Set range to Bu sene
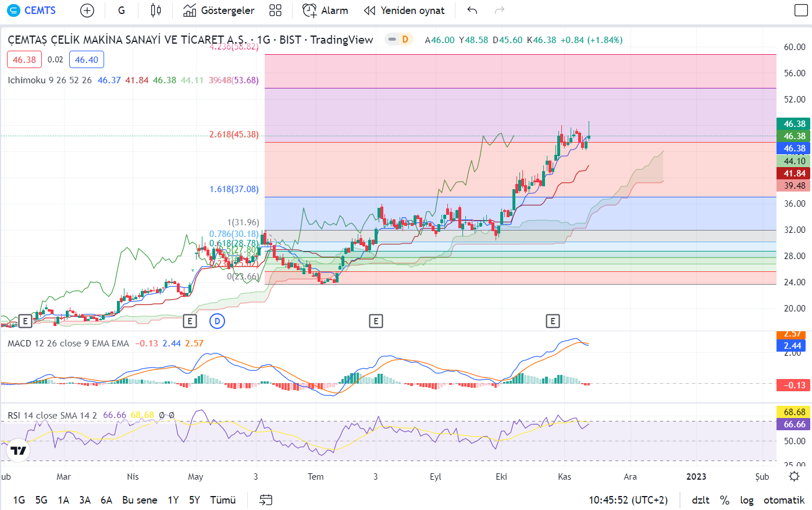This screenshot has width=812, height=510. 140,500
